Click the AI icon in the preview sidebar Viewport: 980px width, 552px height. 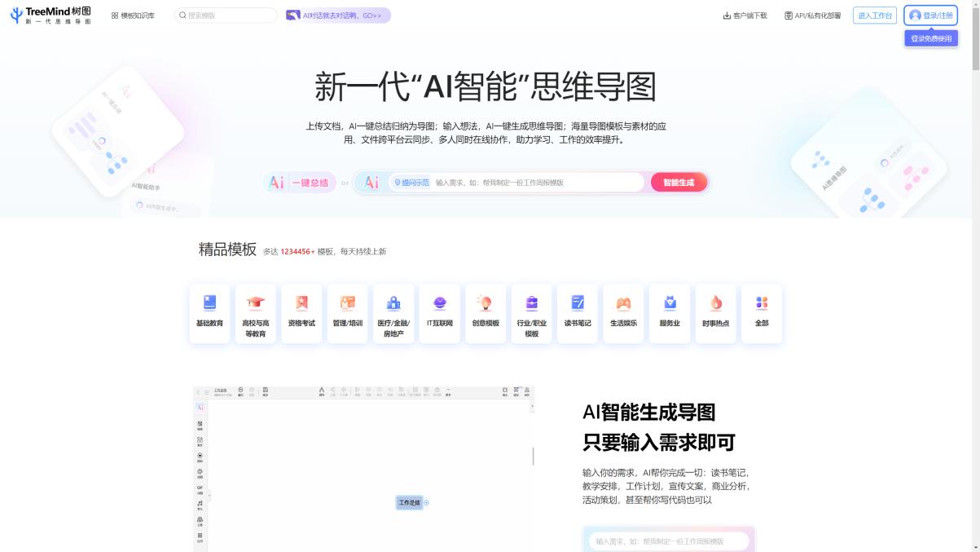(x=200, y=407)
